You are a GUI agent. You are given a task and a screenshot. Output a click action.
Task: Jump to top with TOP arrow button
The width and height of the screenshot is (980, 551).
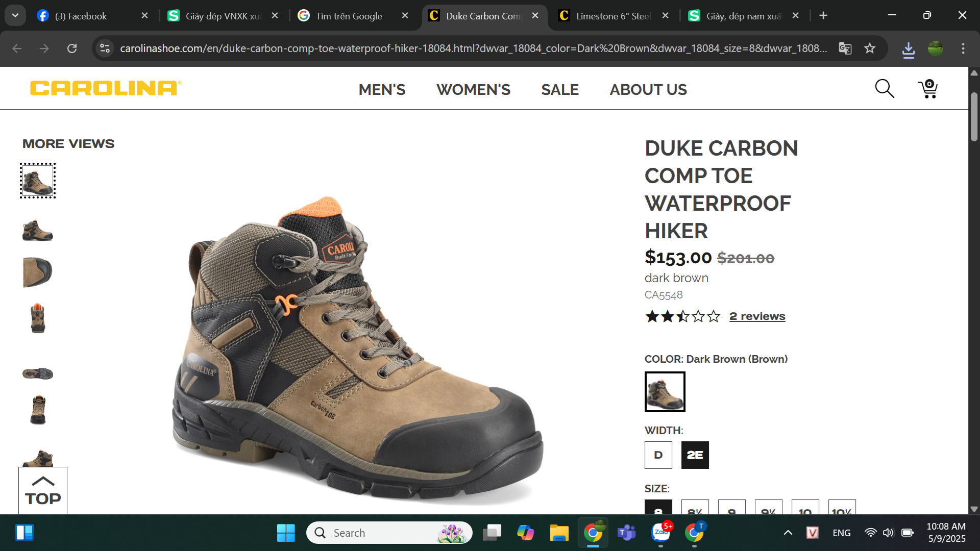click(x=43, y=491)
